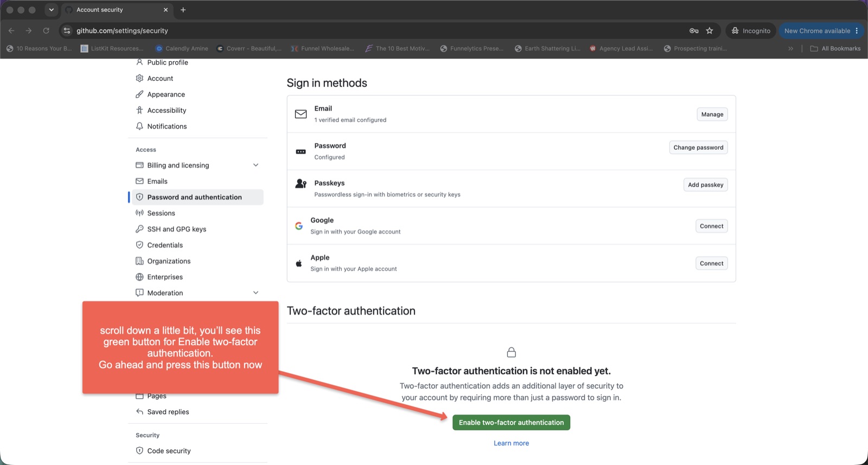Viewport: 868px width, 465px height.
Task: Click the Change password button
Action: coord(698,148)
